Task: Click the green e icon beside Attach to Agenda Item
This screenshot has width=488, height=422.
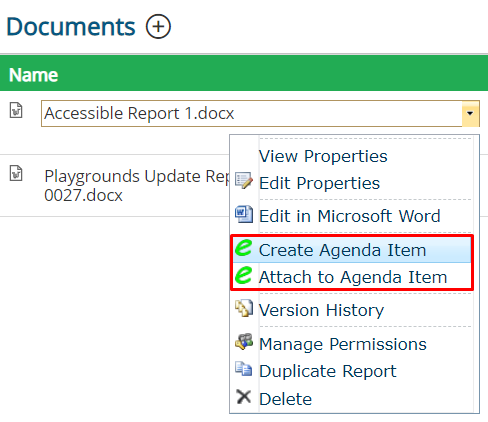Action: pos(243,275)
